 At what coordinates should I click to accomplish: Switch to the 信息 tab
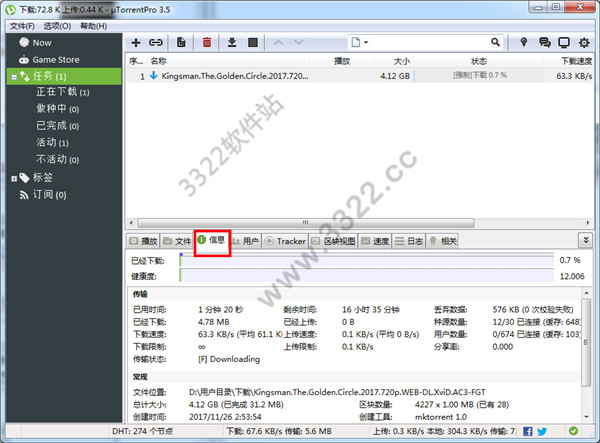coord(212,240)
